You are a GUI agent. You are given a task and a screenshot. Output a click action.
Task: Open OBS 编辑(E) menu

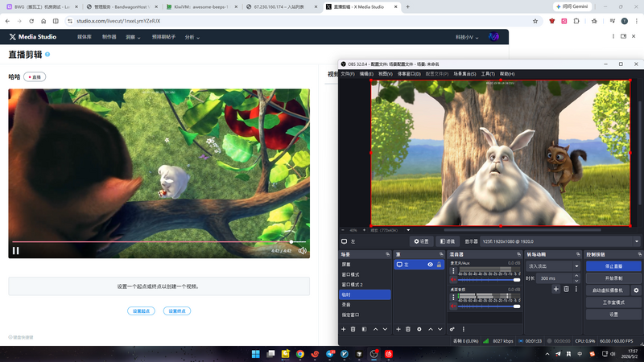366,74
